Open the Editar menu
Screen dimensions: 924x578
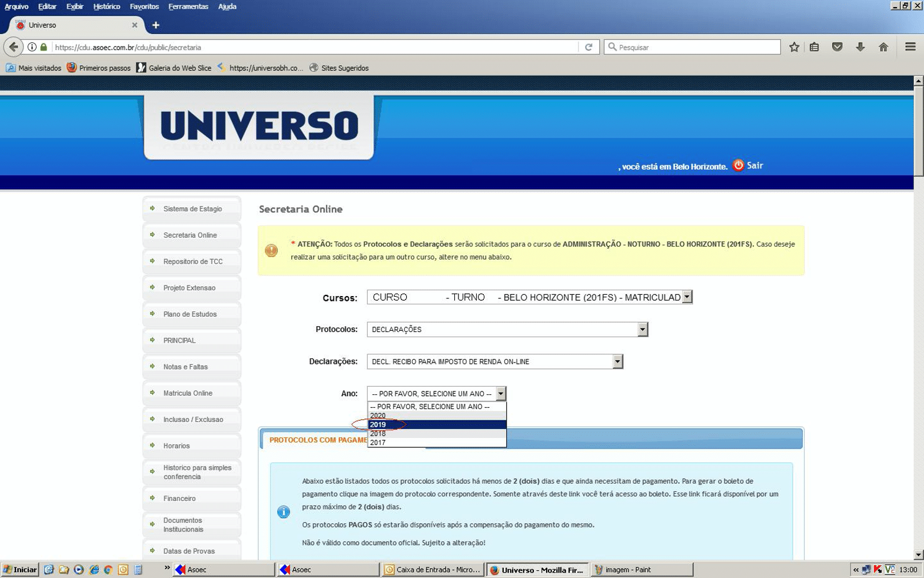47,6
